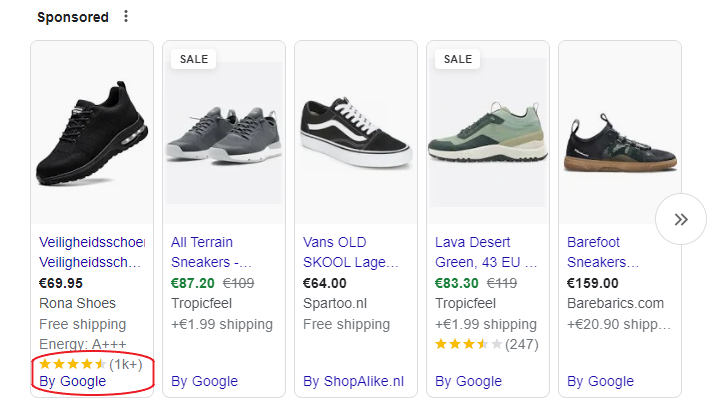Click the 1k+ star rating on first product
The height and width of the screenshot is (410, 722).
point(90,364)
